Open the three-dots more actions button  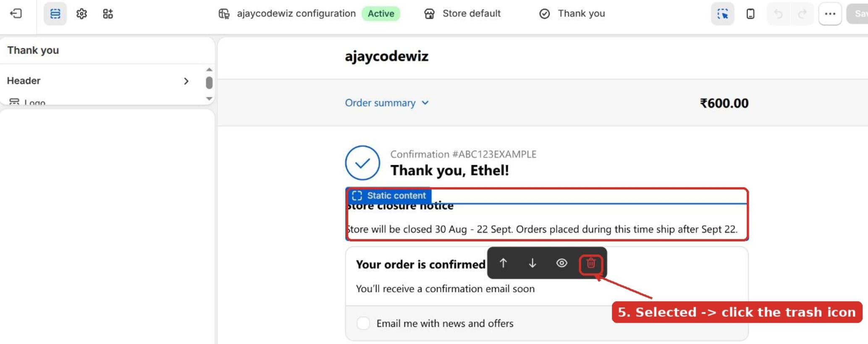pyautogui.click(x=830, y=14)
